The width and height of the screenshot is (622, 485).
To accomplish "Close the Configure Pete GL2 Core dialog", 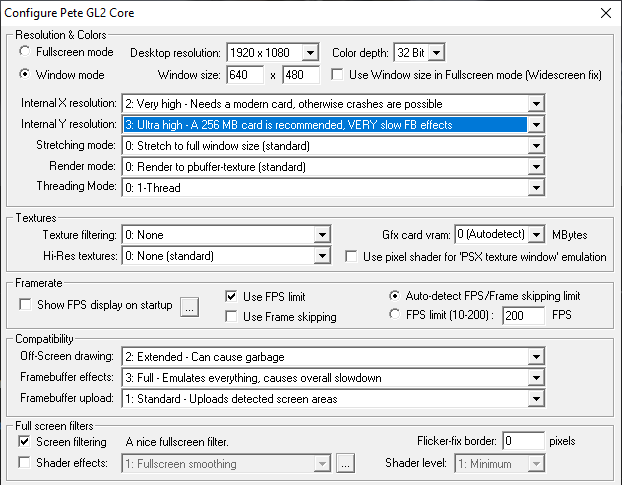I will click(x=605, y=13).
